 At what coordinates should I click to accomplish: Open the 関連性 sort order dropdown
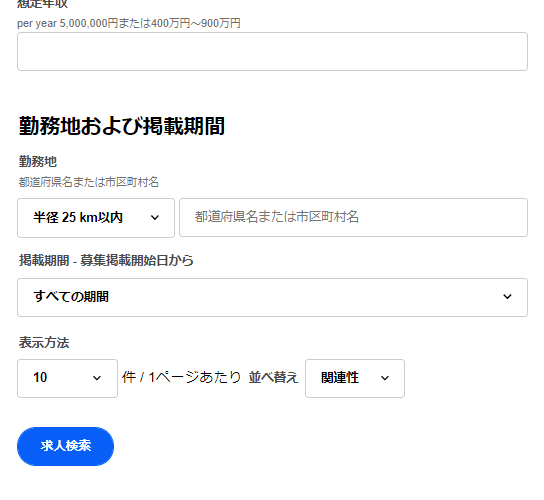coord(355,378)
